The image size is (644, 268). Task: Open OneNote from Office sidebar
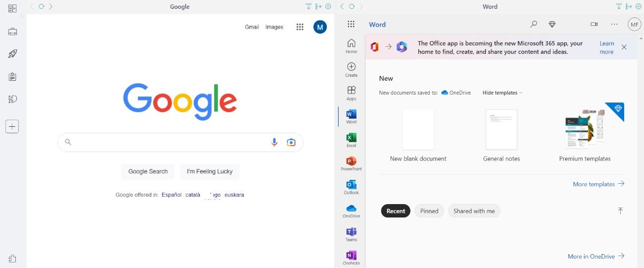[x=351, y=258]
